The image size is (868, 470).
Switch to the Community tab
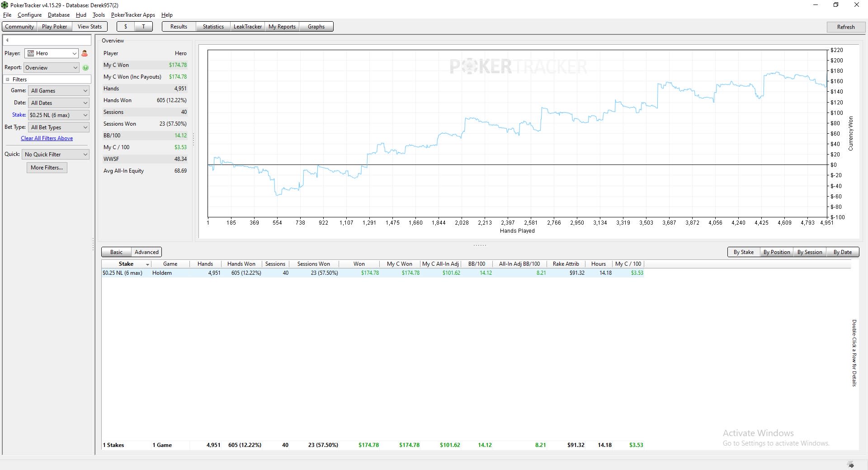coord(19,27)
